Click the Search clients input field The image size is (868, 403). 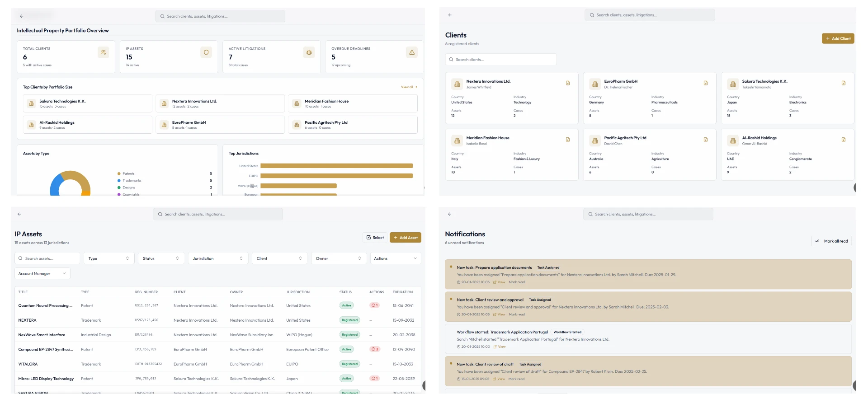click(501, 60)
